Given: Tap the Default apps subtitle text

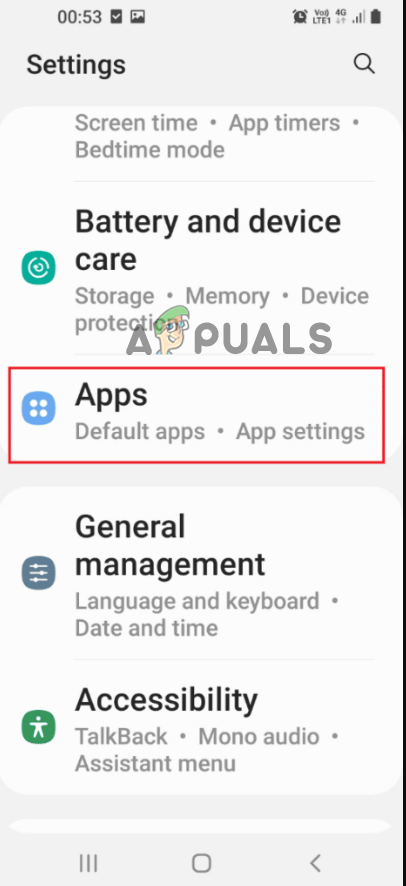Looking at the screenshot, I should pyautogui.click(x=140, y=432).
